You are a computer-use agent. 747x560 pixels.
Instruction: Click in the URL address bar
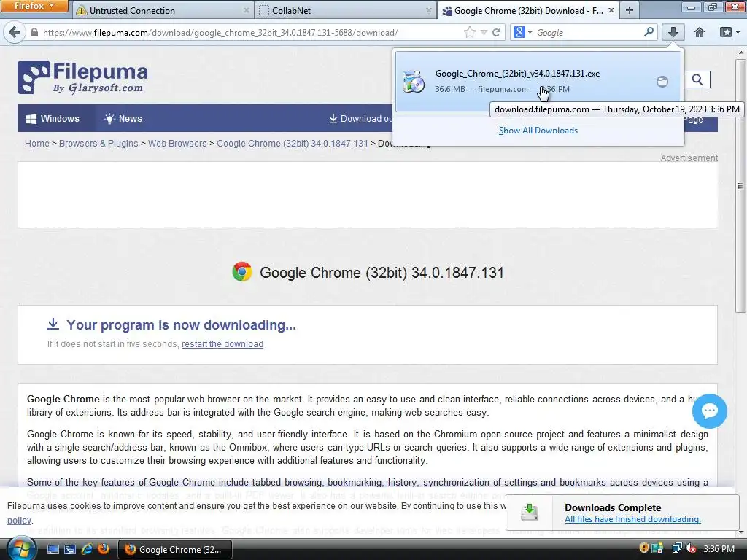[x=248, y=32]
